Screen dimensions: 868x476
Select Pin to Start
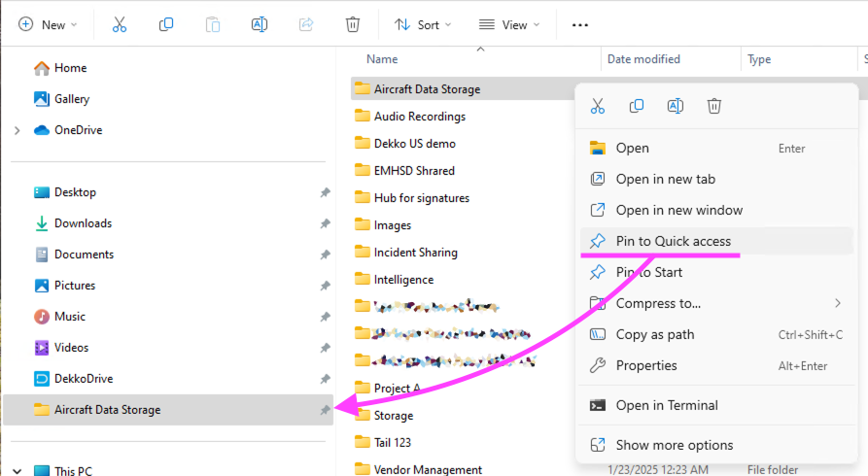click(716, 272)
